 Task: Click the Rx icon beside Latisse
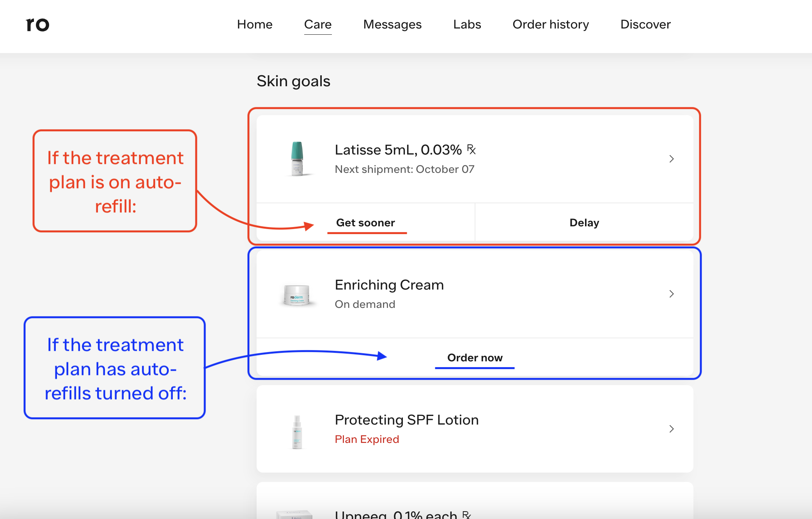471,149
